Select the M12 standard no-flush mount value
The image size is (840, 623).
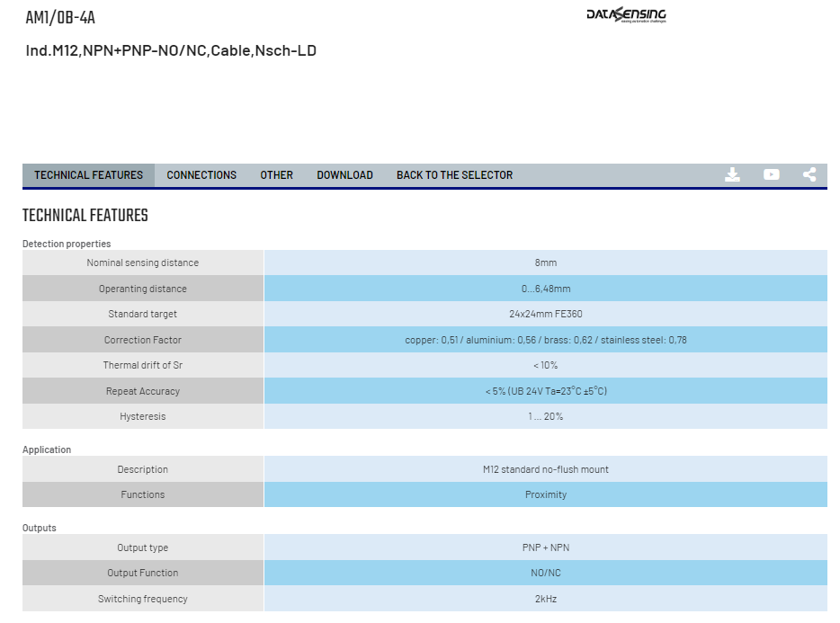(546, 468)
